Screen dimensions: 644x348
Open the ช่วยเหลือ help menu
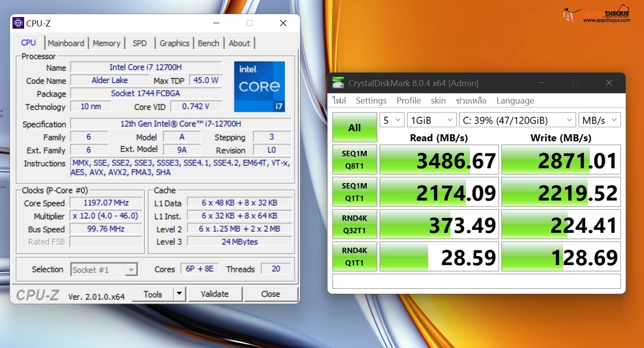pyautogui.click(x=471, y=101)
